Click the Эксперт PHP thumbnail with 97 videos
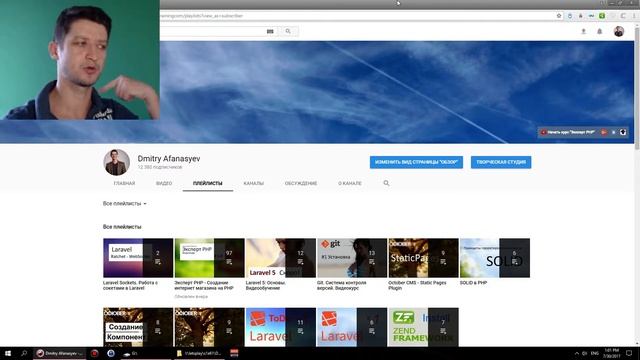The height and width of the screenshot is (360, 640). (209, 258)
